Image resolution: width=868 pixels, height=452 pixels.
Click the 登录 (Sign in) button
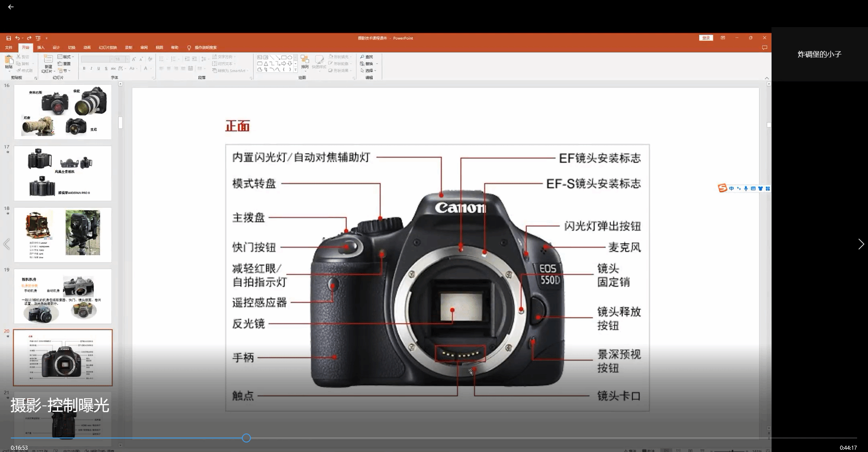point(706,38)
